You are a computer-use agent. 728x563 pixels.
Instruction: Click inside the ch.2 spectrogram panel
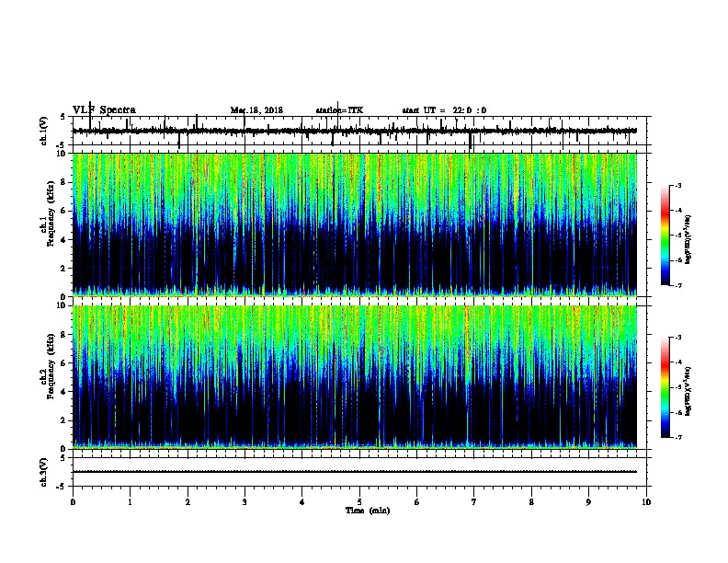coord(354,377)
